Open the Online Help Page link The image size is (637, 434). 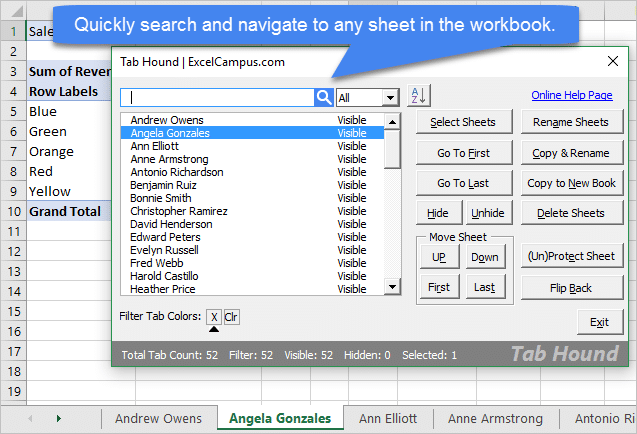point(571,96)
